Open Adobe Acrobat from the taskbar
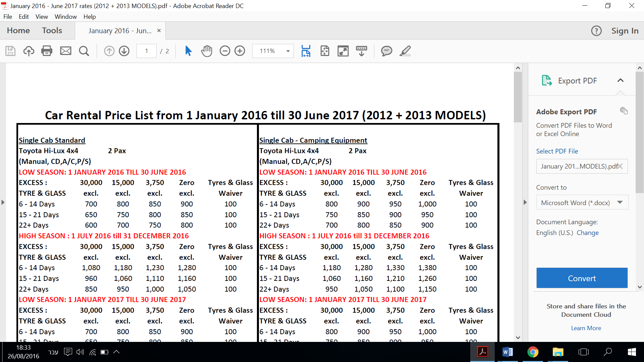The image size is (644, 362). pos(482,352)
